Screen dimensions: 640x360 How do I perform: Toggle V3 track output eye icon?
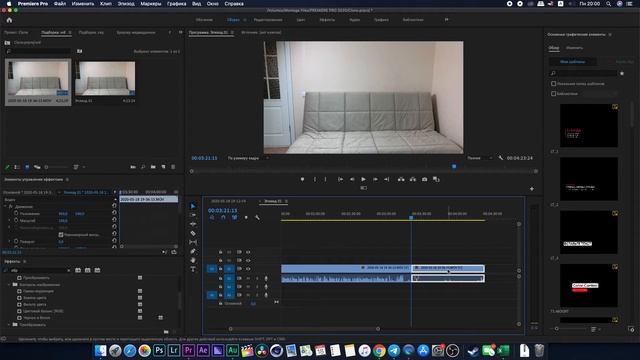248,252
